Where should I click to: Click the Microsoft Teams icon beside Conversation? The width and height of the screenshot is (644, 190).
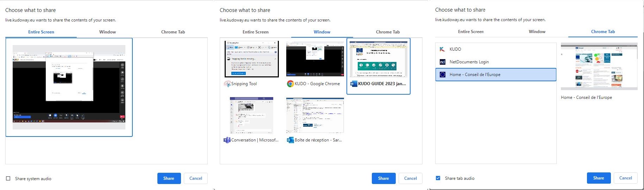click(227, 140)
